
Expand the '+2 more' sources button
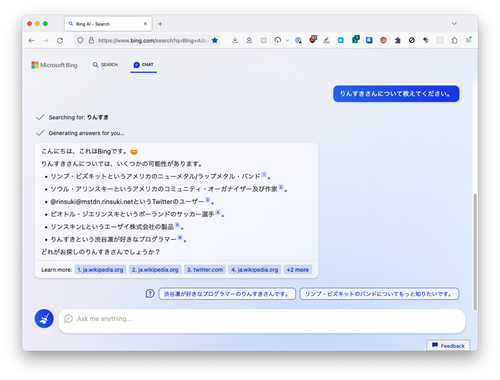[x=298, y=270]
